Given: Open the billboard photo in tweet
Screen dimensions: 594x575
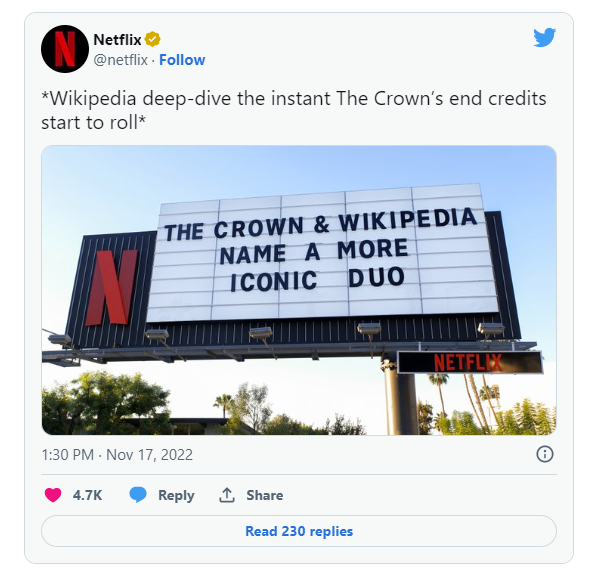Looking at the screenshot, I should pos(299,290).
